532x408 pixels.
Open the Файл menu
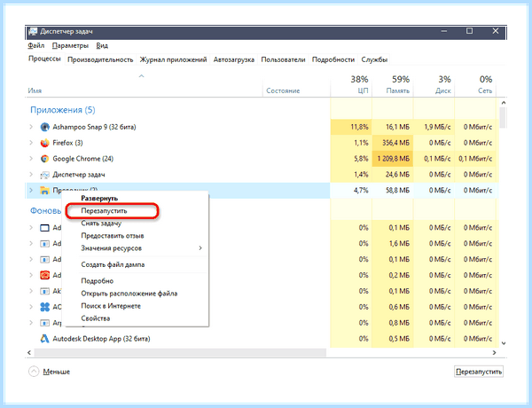36,45
